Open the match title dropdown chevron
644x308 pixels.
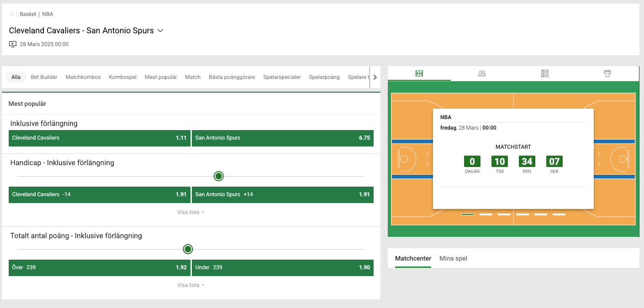click(x=160, y=30)
